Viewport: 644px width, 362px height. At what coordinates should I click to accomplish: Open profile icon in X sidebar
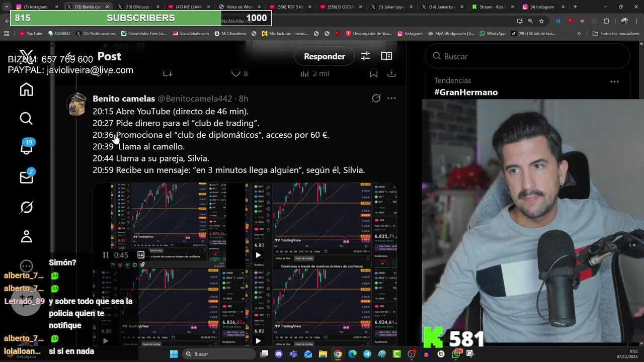click(x=26, y=236)
